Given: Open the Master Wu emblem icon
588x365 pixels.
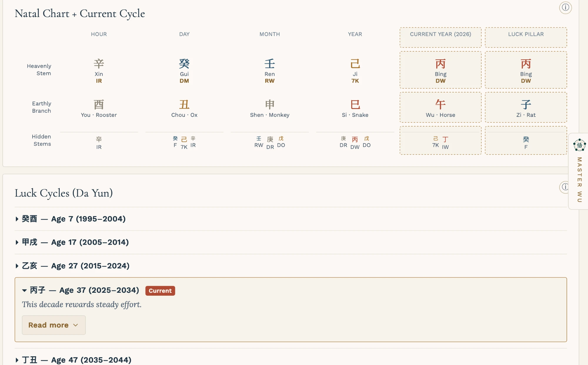Looking at the screenshot, I should point(579,145).
